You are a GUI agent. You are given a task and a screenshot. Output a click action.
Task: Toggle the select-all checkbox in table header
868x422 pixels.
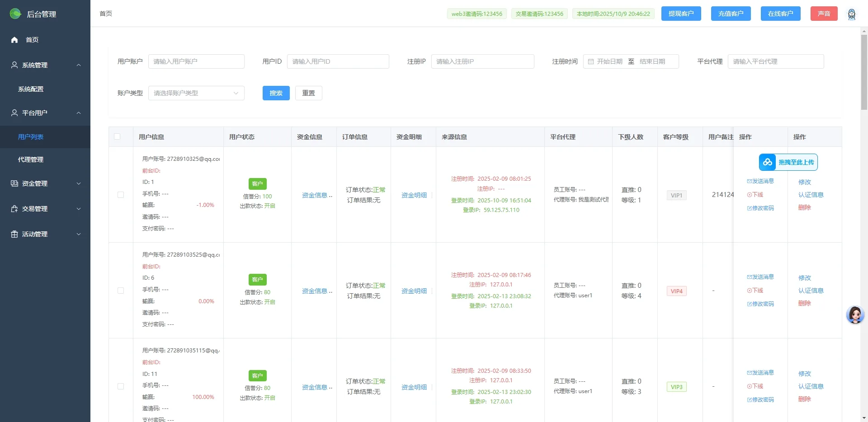click(117, 136)
